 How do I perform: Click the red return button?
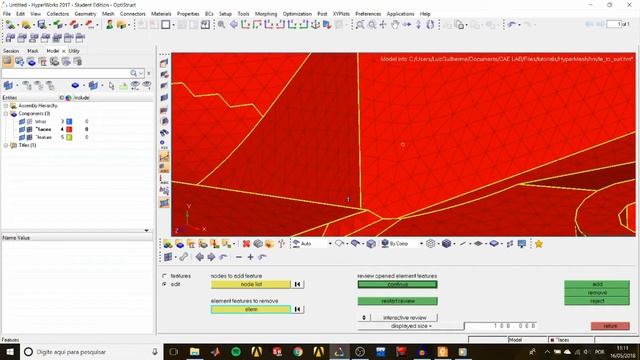[610, 326]
